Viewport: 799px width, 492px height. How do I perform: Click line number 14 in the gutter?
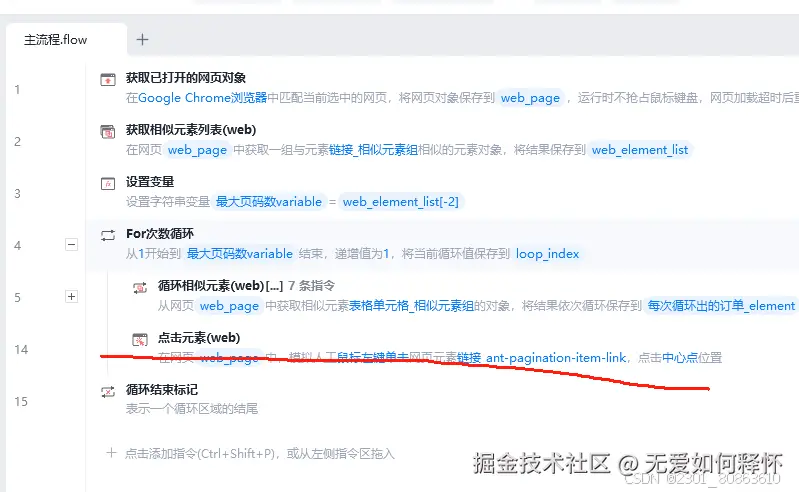(x=21, y=349)
